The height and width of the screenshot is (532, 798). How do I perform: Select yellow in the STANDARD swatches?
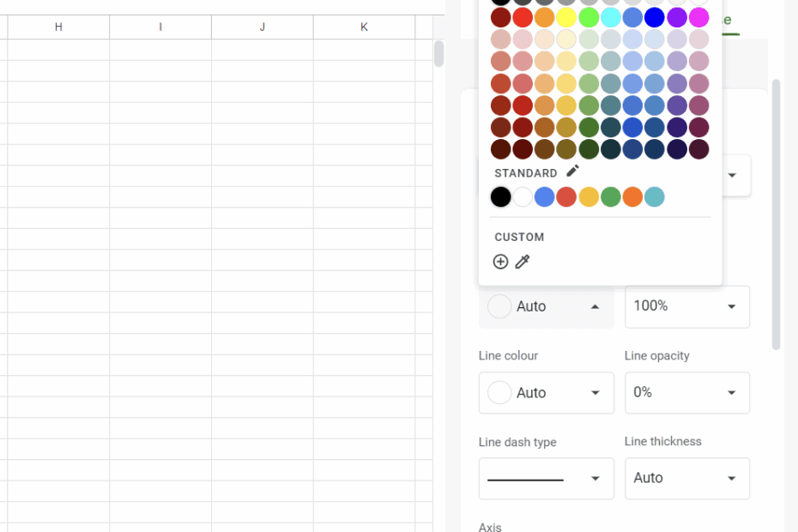click(589, 197)
